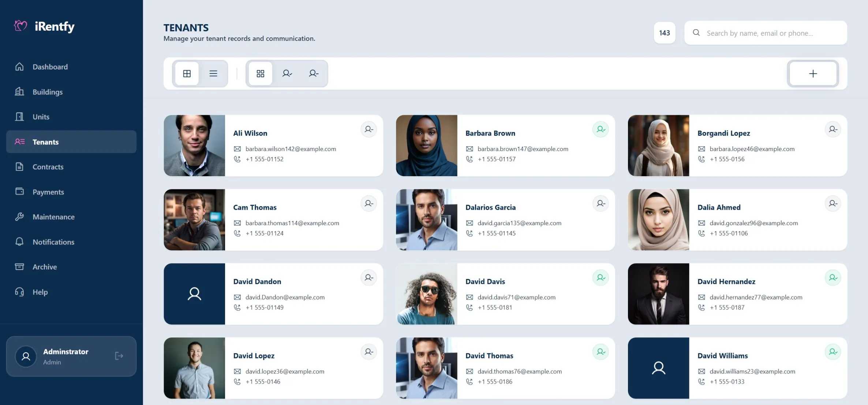868x405 pixels.
Task: Click David Dandon's placeholder avatar
Action: (194, 294)
